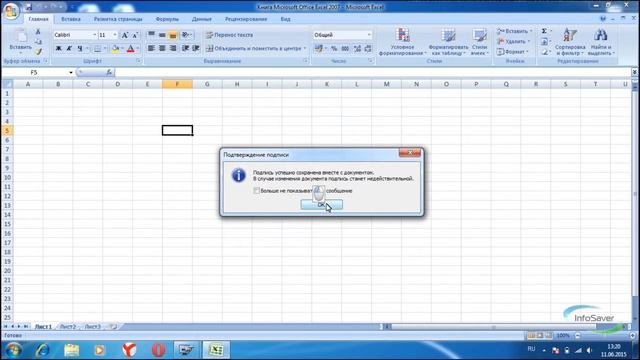Click the increase font size icon

pyautogui.click(x=125, y=35)
